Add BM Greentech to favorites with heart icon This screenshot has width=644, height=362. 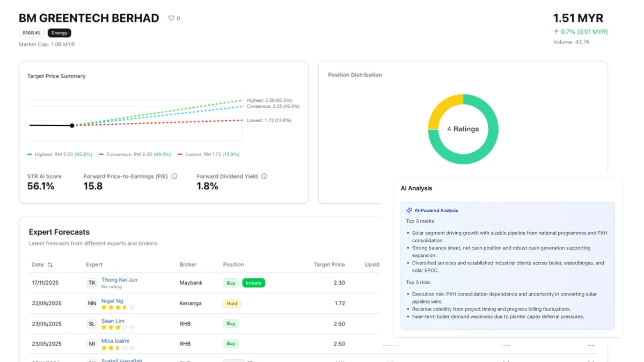click(171, 18)
